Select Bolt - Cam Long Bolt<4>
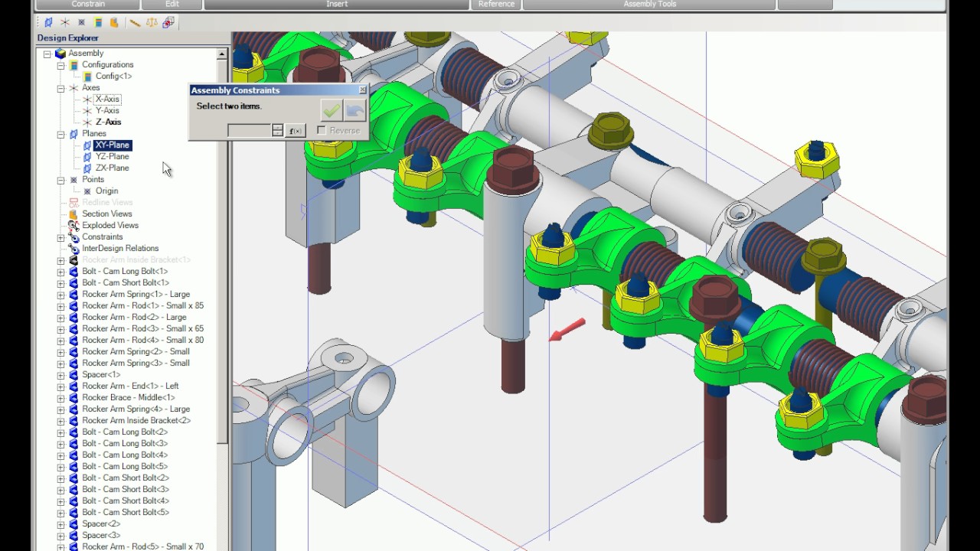Viewport: 980px width, 551px height. click(x=125, y=455)
